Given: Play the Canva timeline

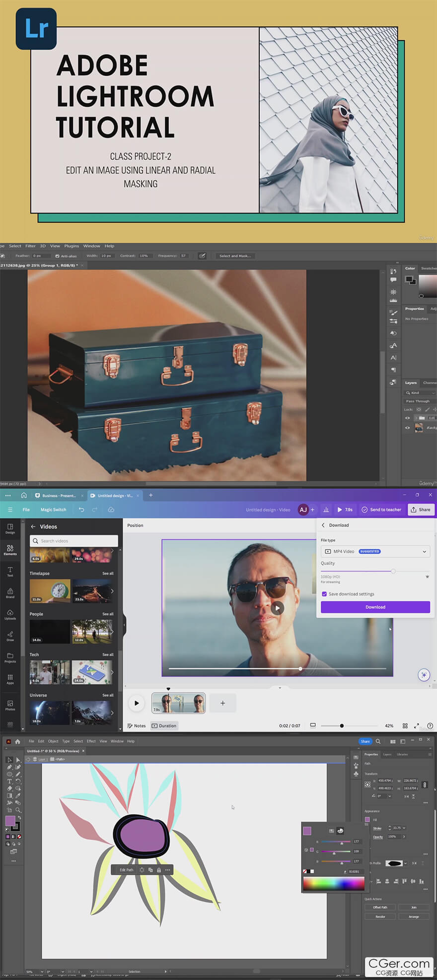Looking at the screenshot, I should [x=137, y=703].
